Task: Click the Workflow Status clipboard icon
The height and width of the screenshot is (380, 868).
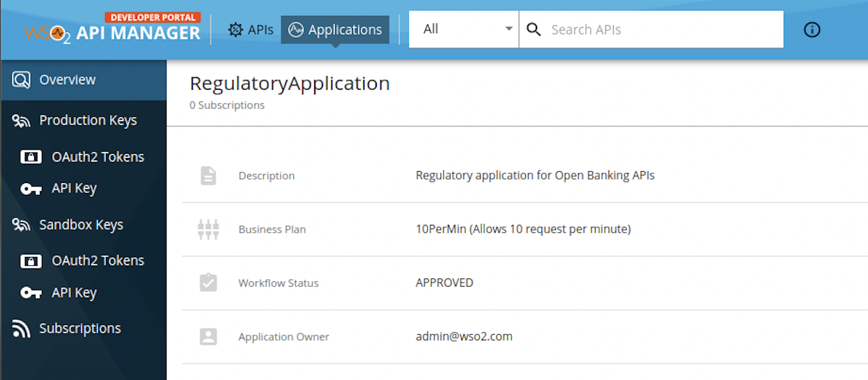Action: pos(208,283)
